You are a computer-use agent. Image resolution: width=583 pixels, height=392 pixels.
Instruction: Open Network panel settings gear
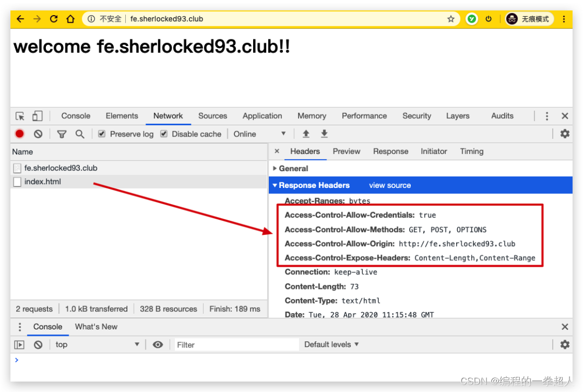[x=565, y=134]
